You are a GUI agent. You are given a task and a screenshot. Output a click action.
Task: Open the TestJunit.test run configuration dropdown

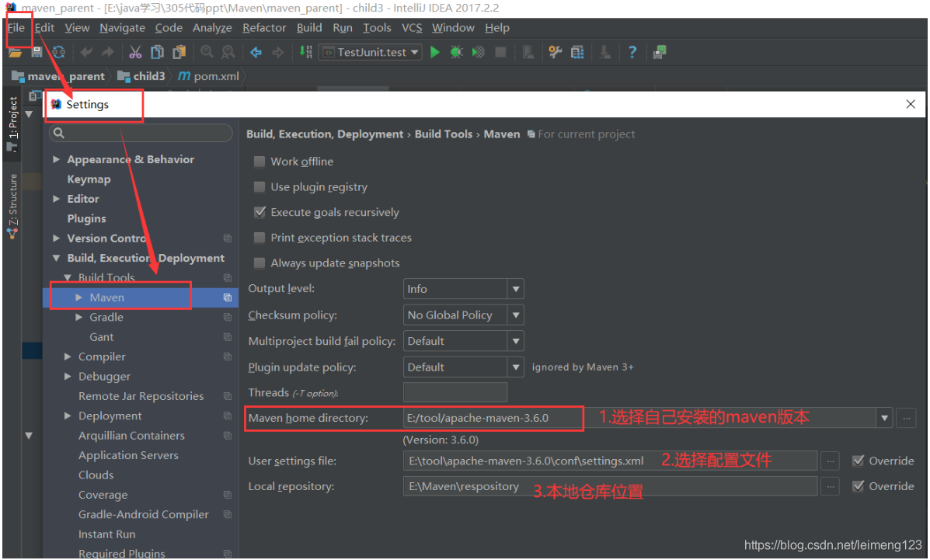(x=371, y=52)
